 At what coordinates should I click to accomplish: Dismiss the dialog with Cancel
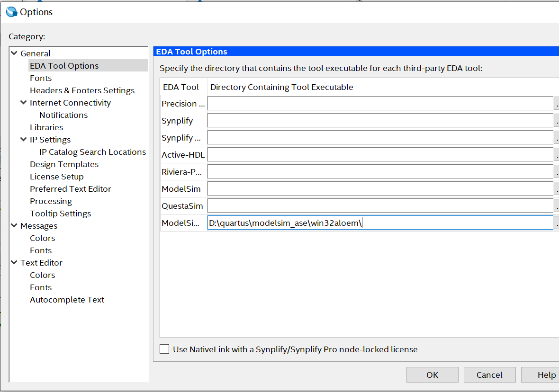pos(489,374)
